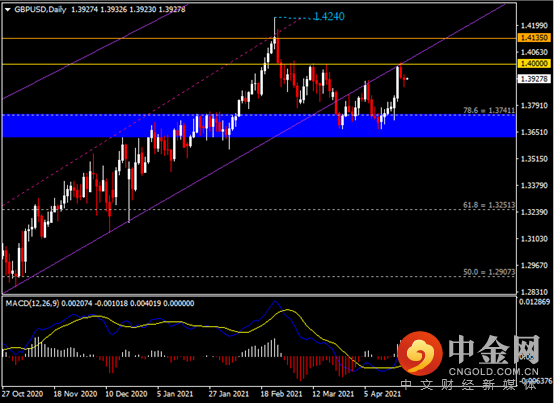
Task: Click the 1.36510 price axis value
Action: [x=534, y=132]
